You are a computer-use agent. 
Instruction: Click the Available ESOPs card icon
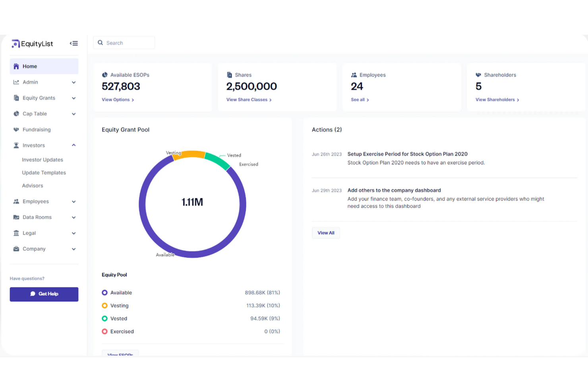[104, 75]
